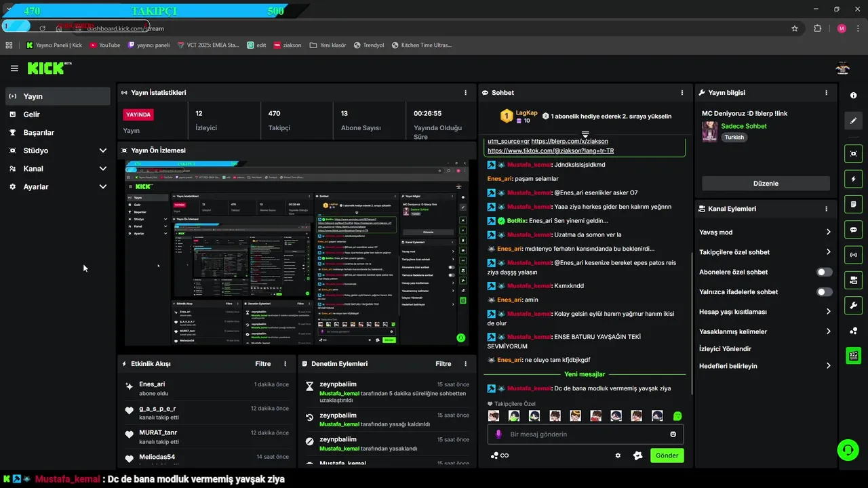Click the purple microphone icon in chat input

click(498, 434)
